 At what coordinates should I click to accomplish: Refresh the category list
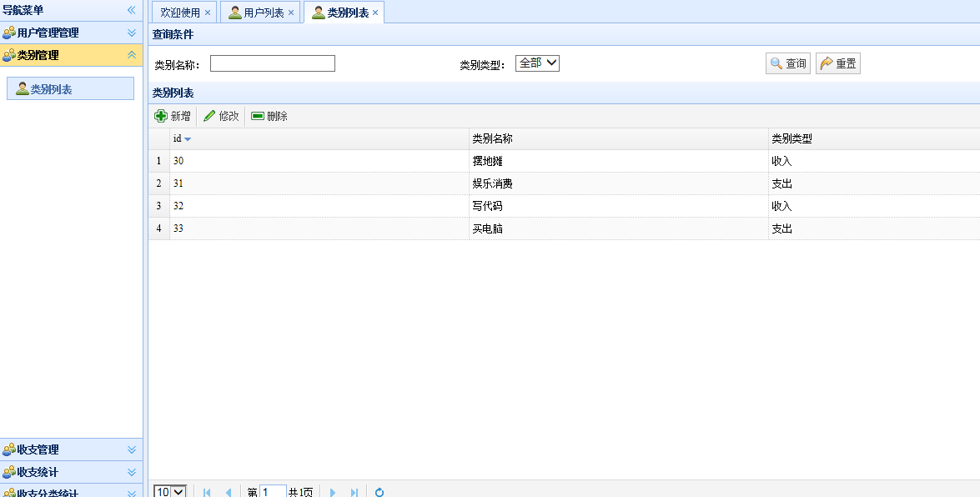379,493
